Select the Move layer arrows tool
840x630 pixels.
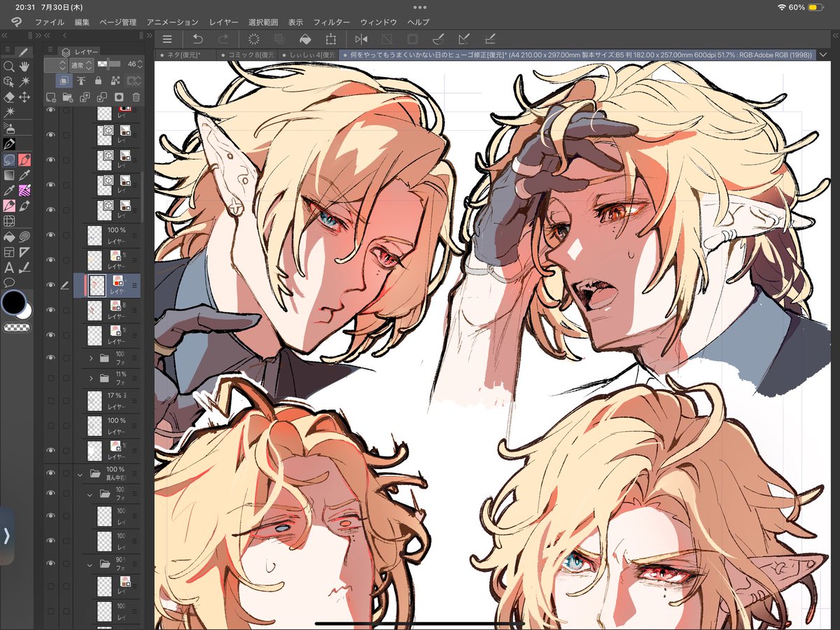point(24,97)
